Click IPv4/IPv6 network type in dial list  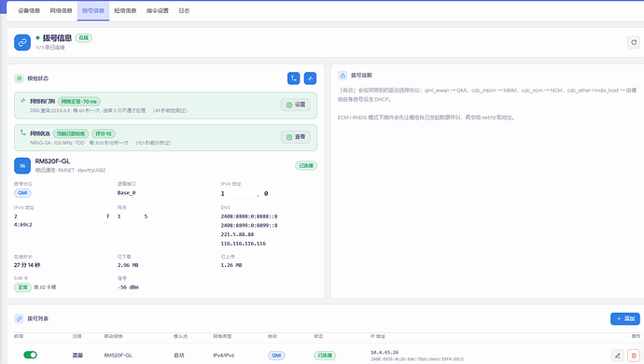tap(223, 356)
